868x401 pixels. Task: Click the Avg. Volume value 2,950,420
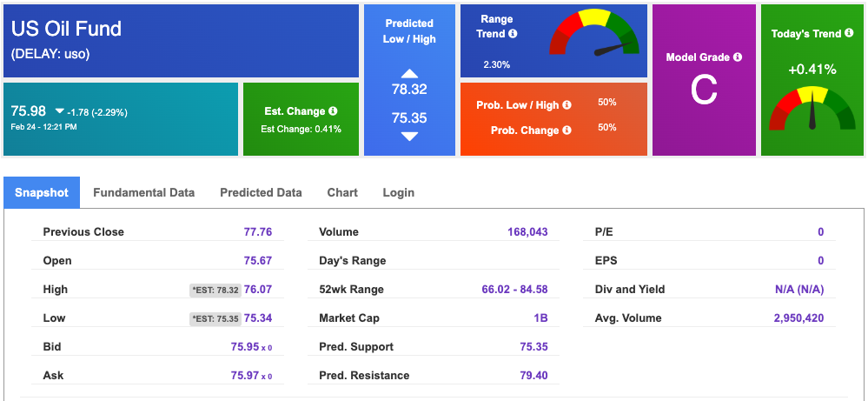coord(798,318)
